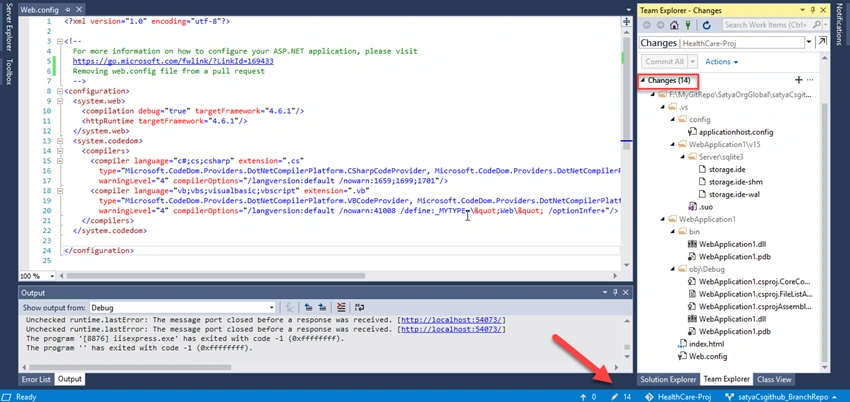Open ellipsis menu beside Changes plus icon
850x402 pixels.
tap(810, 80)
